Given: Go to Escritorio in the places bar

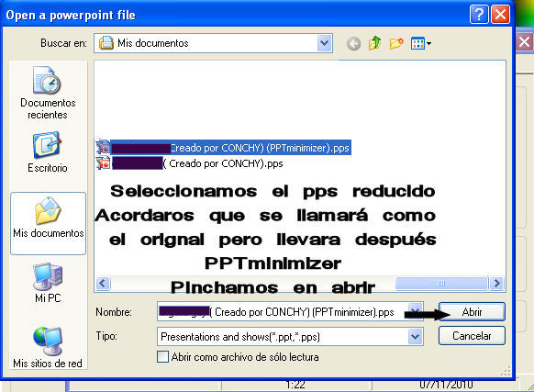Looking at the screenshot, I should [x=48, y=152].
